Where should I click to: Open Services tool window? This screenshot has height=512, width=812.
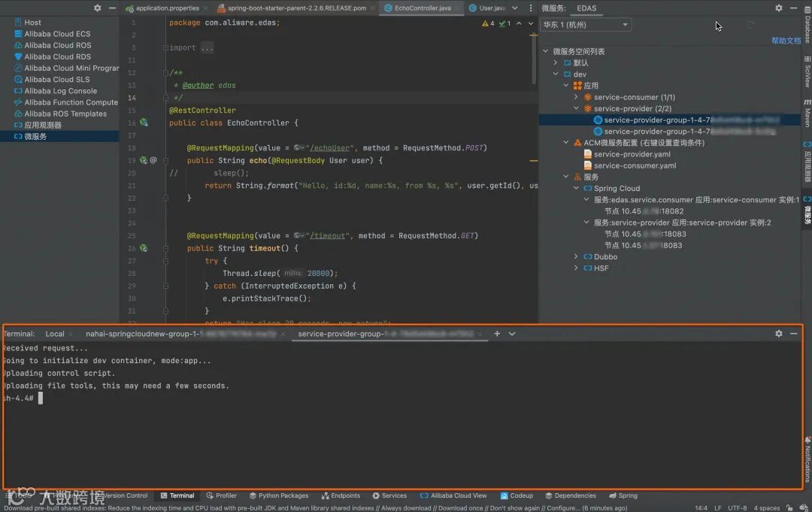pos(389,495)
